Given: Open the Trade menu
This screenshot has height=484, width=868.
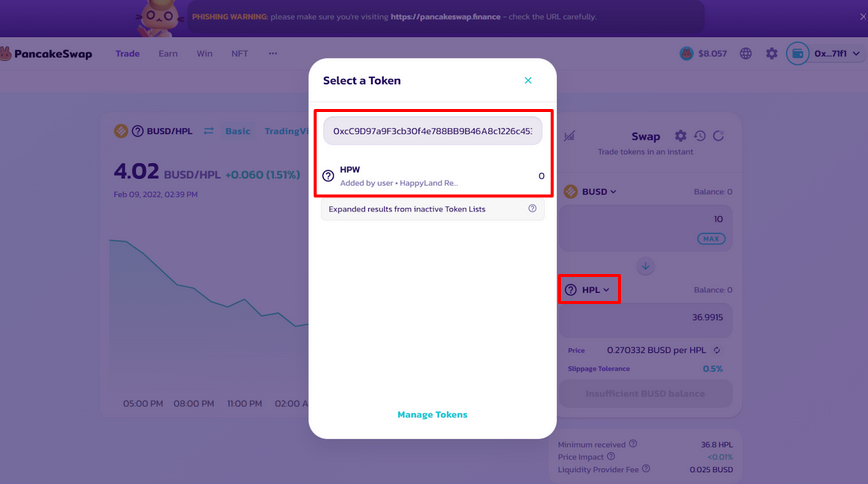Looking at the screenshot, I should [127, 54].
